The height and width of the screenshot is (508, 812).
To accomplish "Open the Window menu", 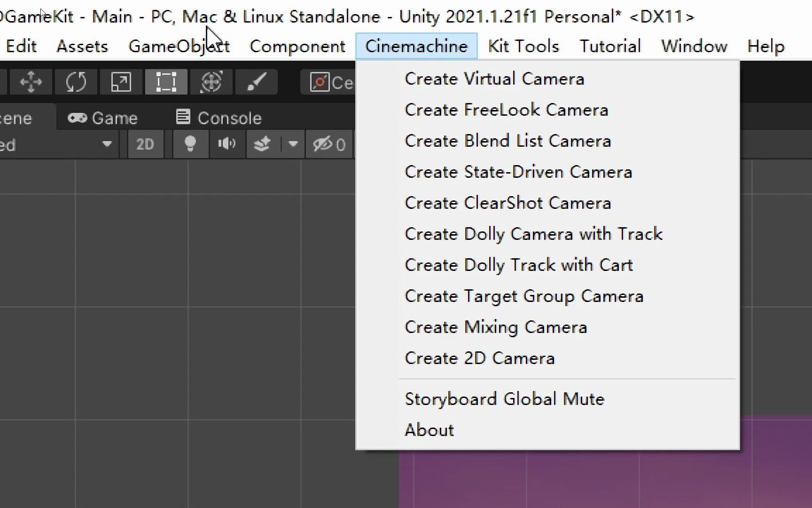I will point(694,46).
